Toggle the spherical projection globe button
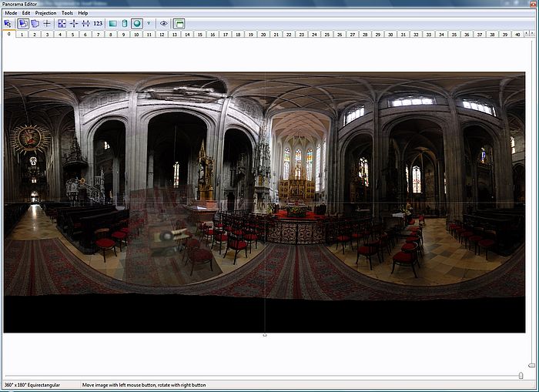 (136, 24)
